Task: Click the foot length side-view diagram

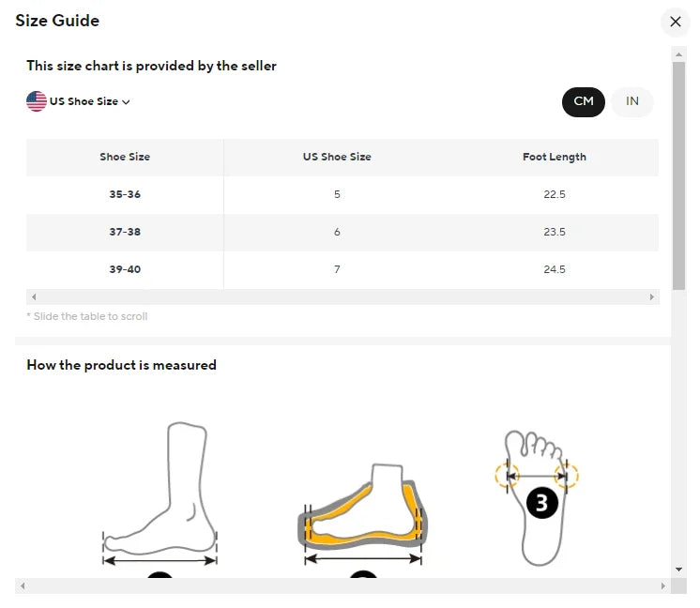Action: pyautogui.click(x=161, y=497)
